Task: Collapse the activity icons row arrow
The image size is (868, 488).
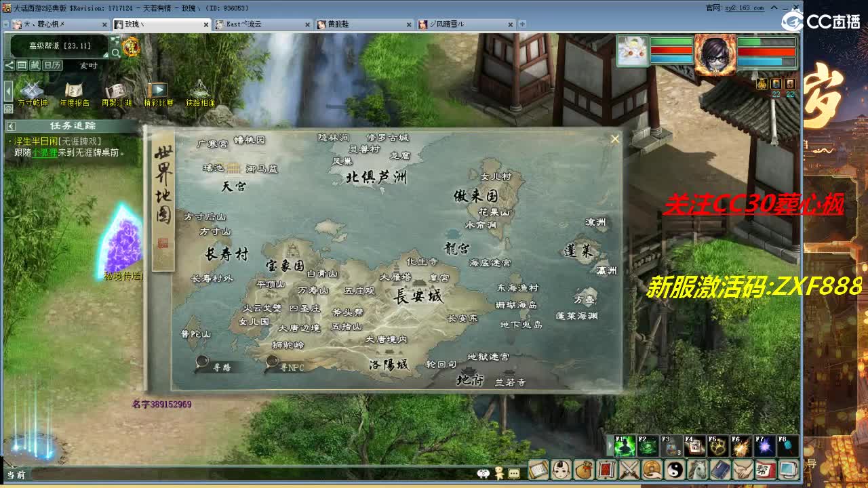Action: 8,91
